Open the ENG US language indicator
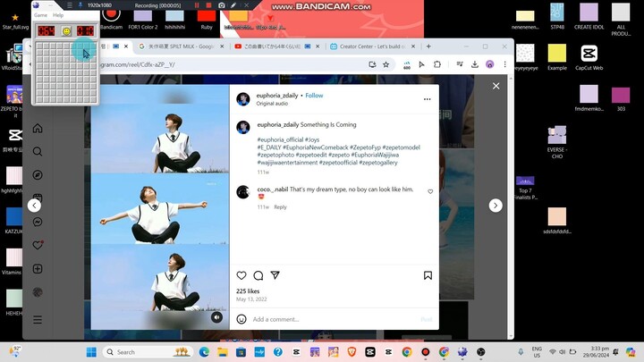644x362 pixels. point(537,352)
